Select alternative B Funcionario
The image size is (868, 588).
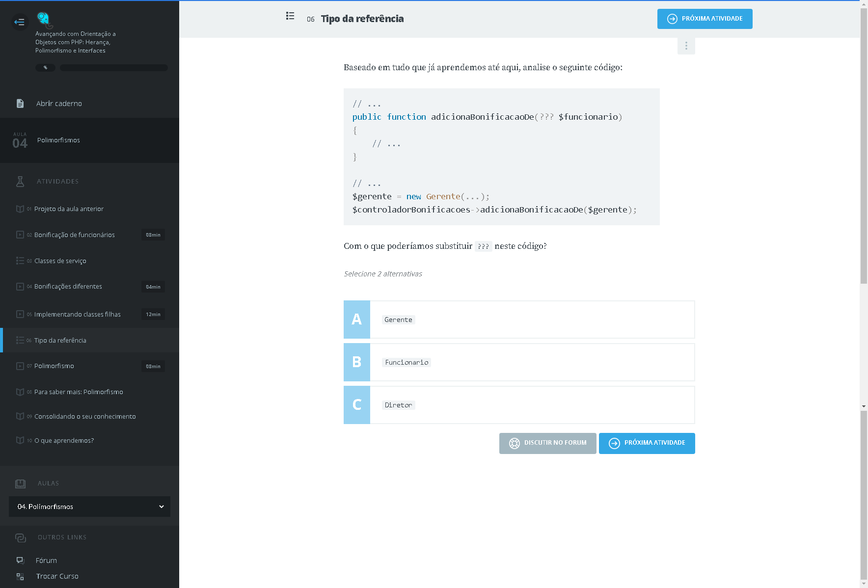[x=519, y=362]
